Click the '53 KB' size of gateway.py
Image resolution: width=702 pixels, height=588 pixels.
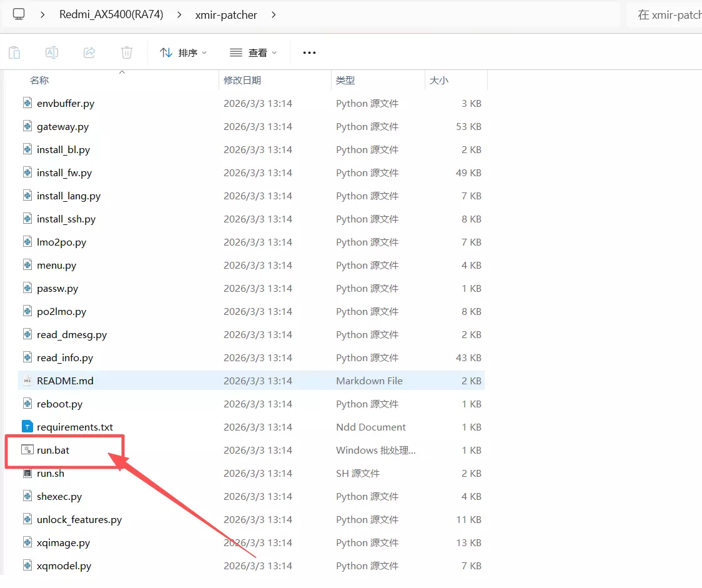[x=469, y=127]
